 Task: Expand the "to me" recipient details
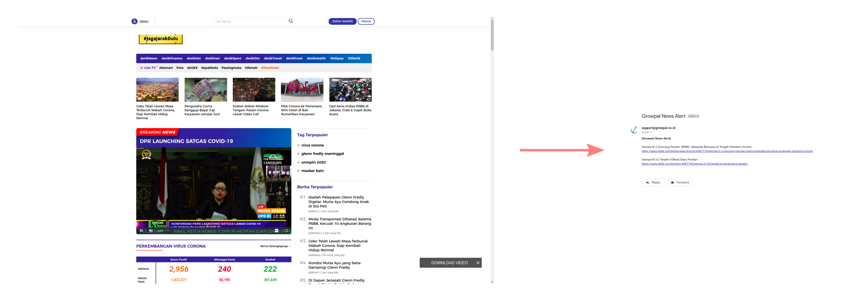651,132
